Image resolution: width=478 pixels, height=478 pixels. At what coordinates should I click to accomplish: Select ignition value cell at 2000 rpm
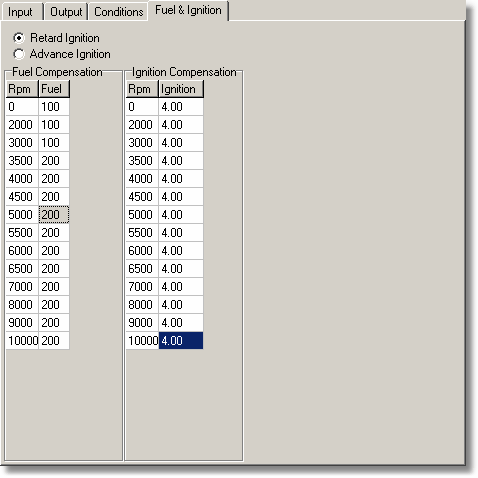181,125
